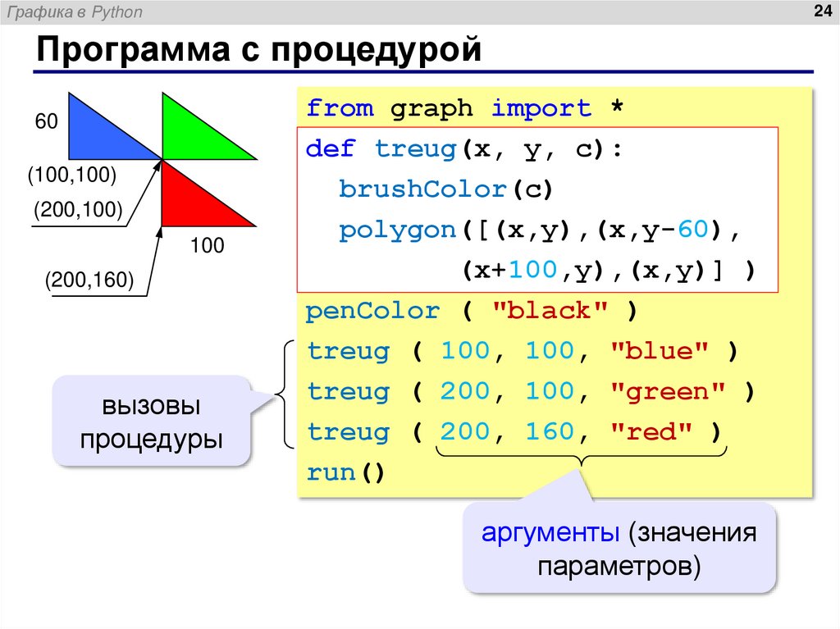Click the label '60' beside the blue triangle
This screenshot has width=840, height=629.
coord(46,121)
